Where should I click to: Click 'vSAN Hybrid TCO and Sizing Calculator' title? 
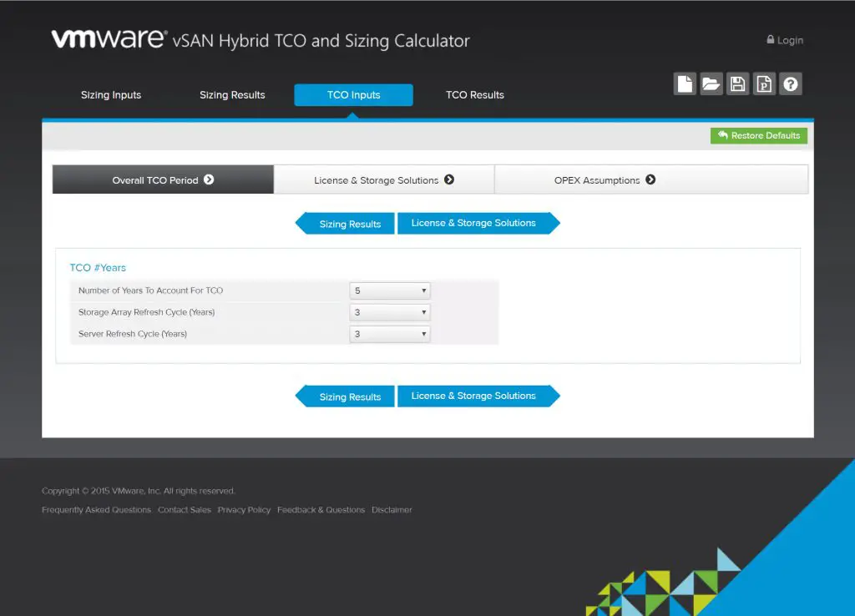pos(321,41)
